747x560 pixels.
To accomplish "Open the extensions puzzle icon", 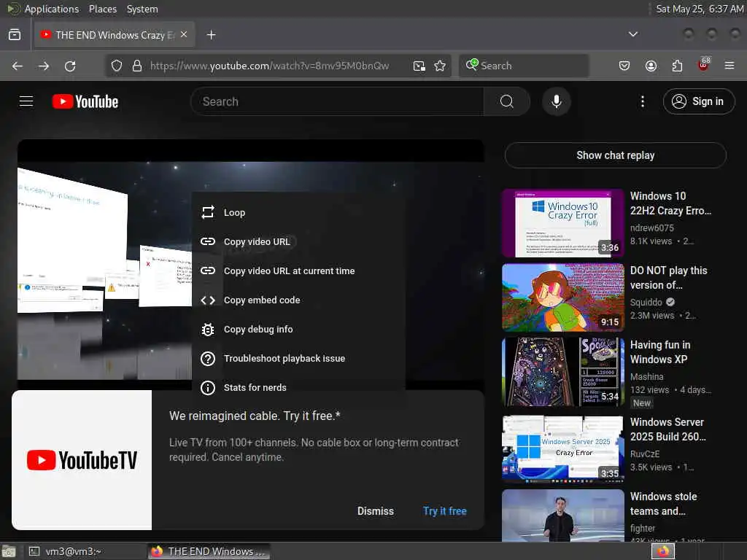I will click(677, 66).
